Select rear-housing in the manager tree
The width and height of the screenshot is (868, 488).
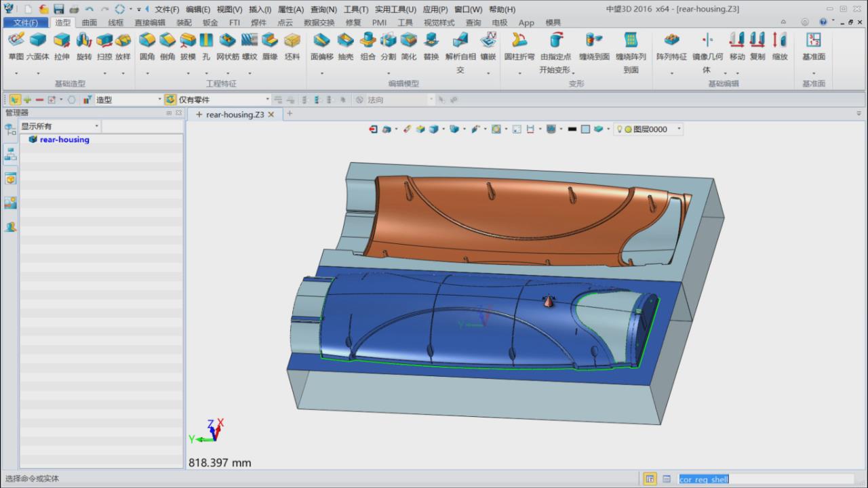click(64, 140)
